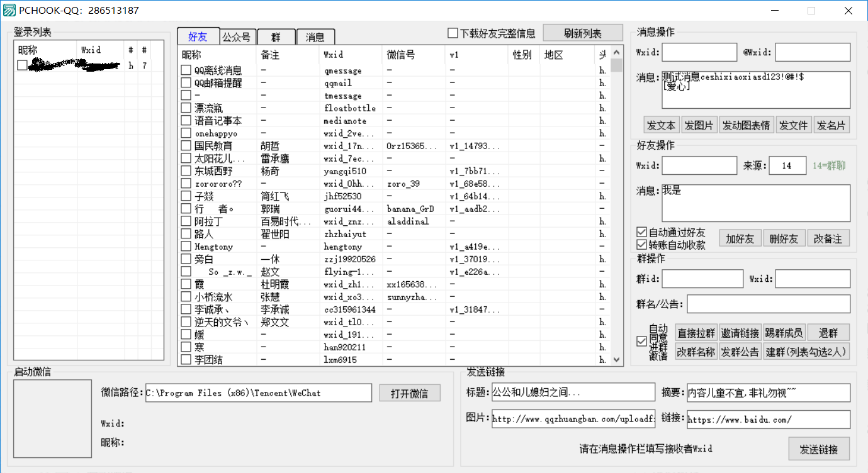The height and width of the screenshot is (473, 868).
Task: Enable 下载好友完整信息 checkbox
Action: [x=453, y=33]
